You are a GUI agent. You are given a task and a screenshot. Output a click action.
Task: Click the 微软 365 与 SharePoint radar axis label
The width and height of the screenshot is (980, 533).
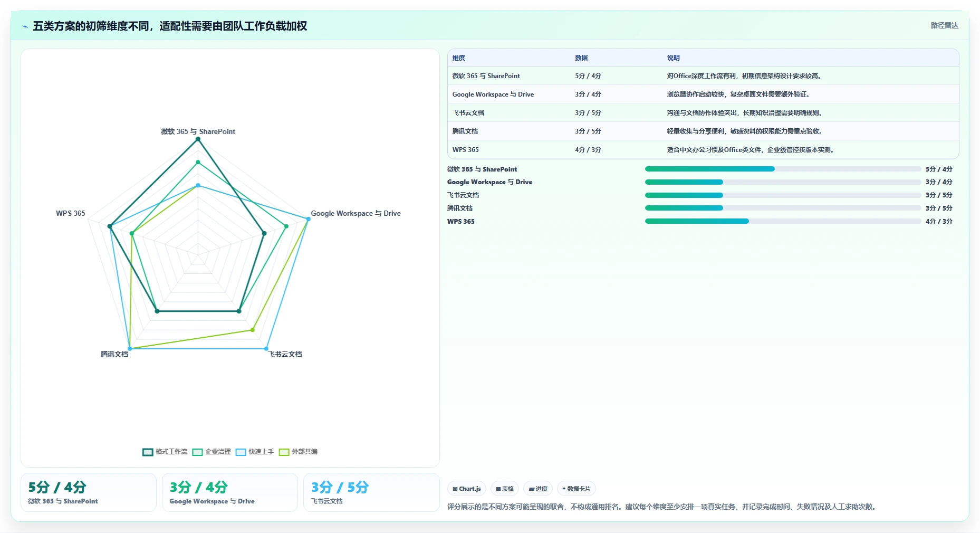pyautogui.click(x=198, y=131)
